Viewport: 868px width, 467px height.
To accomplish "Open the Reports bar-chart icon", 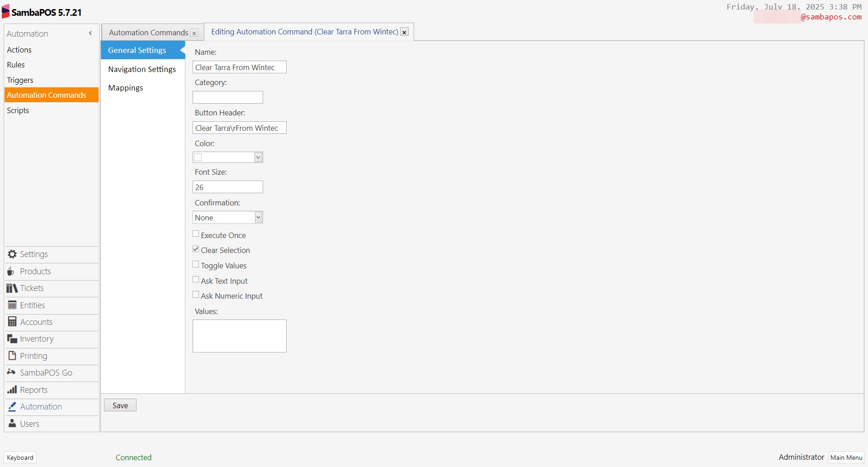I will [11, 390].
